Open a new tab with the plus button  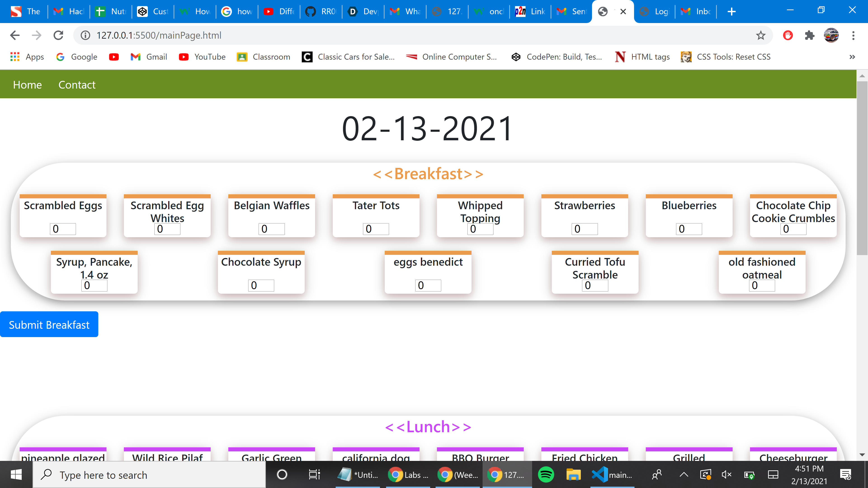tap(731, 12)
